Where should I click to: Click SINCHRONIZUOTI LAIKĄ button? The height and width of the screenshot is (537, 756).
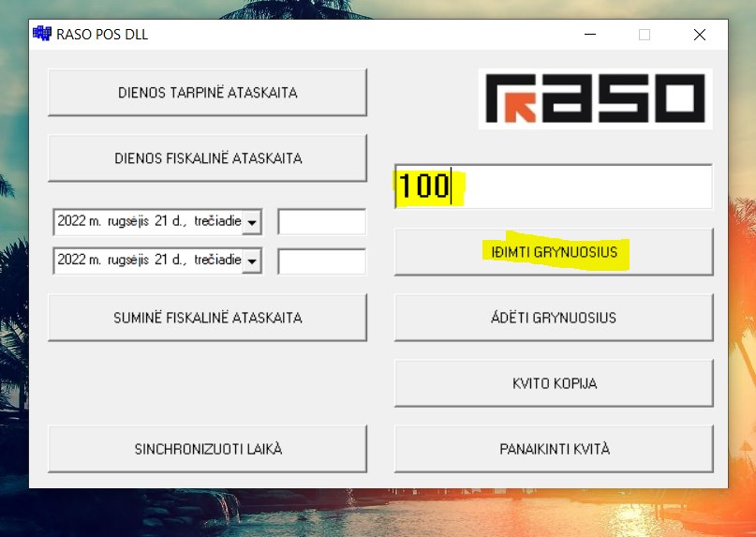pos(207,449)
